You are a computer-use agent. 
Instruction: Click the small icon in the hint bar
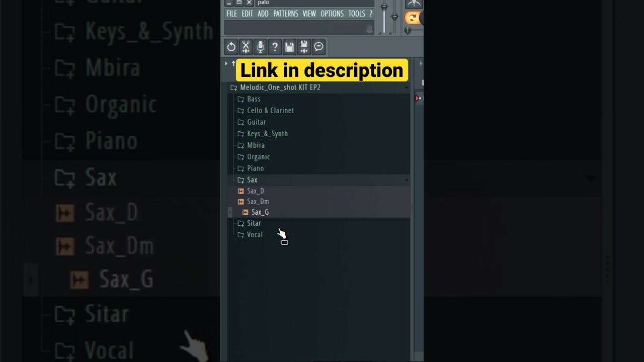[370, 29]
